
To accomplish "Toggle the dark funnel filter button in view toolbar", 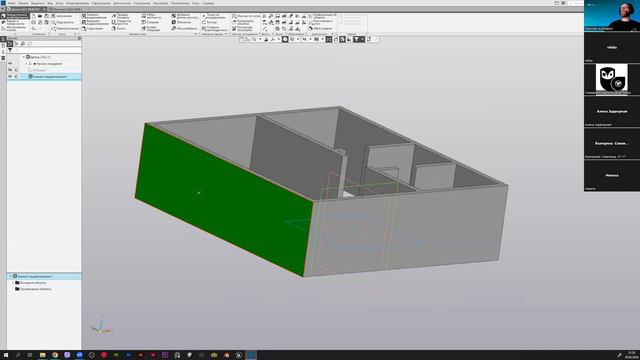I will coord(356,39).
